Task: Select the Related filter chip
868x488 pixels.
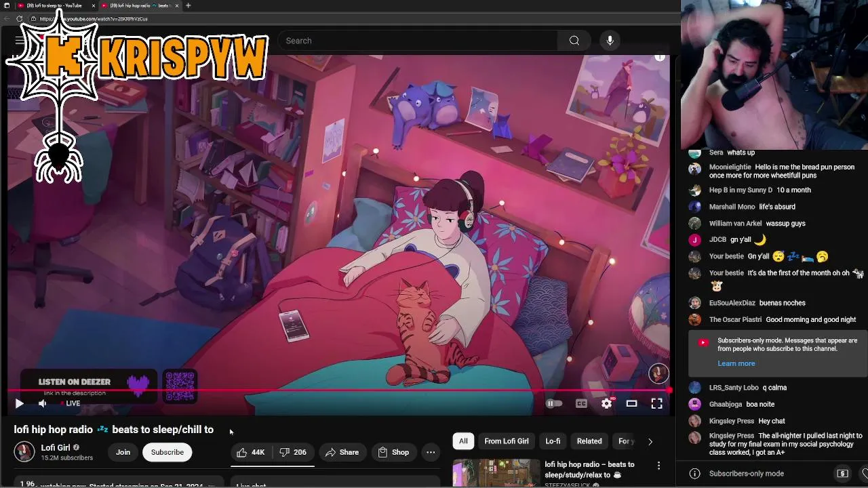Action: (x=589, y=441)
